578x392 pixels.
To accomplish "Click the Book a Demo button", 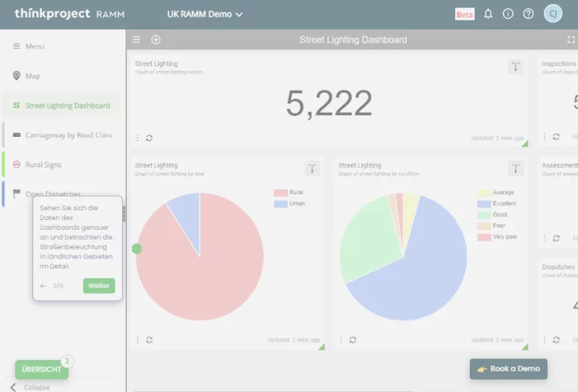I will (509, 369).
